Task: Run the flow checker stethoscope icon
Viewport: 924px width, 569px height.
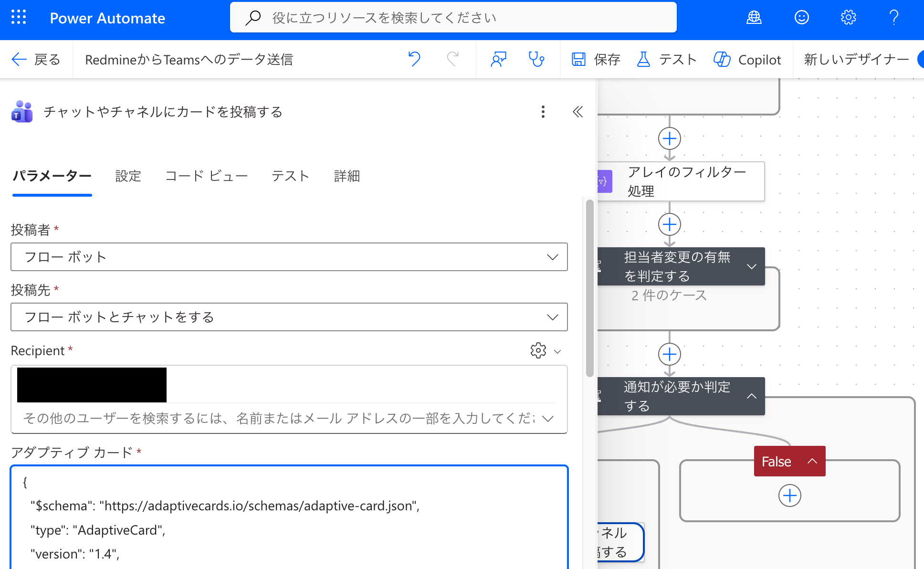Action: [x=536, y=59]
